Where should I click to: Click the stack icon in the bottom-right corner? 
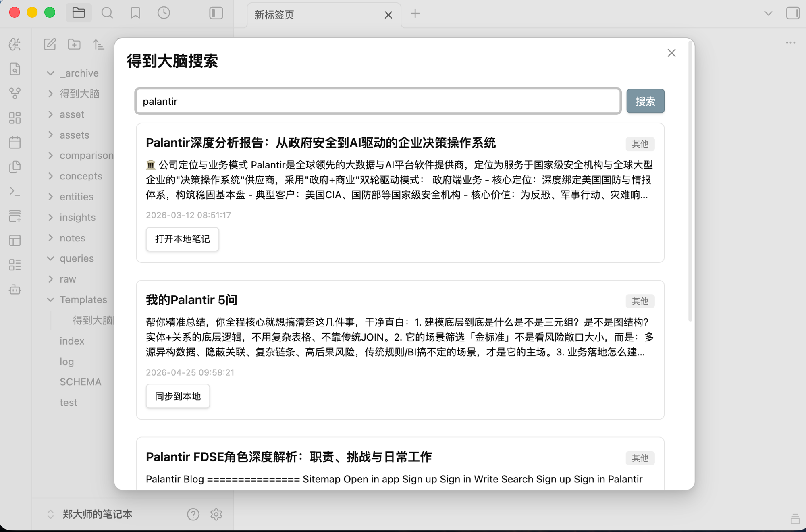(x=795, y=519)
